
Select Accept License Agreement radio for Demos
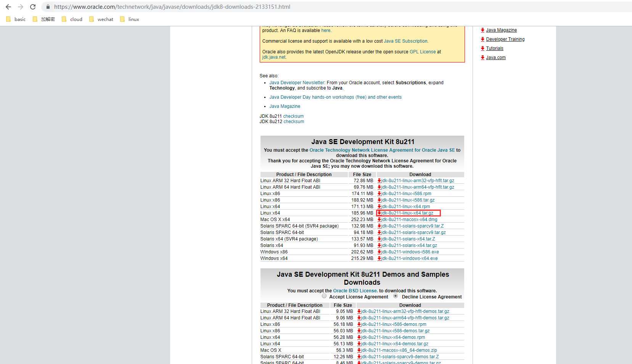pos(324,296)
